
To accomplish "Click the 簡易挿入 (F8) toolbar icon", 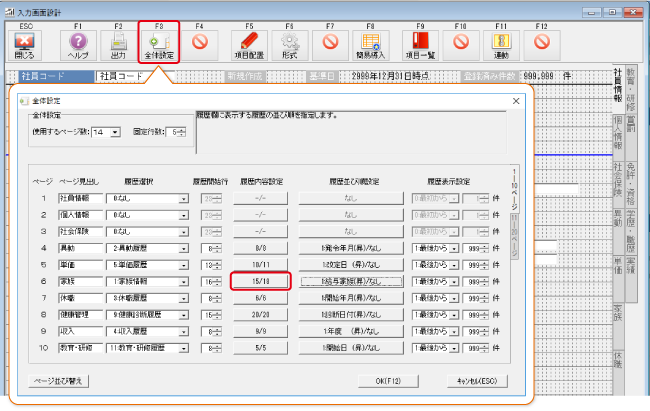I will coord(371,43).
